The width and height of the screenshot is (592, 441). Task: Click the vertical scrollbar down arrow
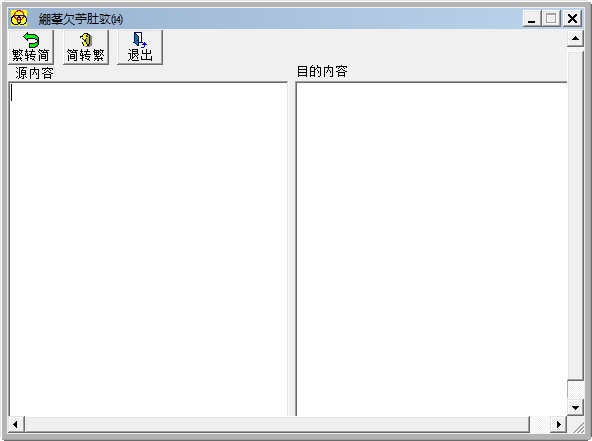coord(575,407)
